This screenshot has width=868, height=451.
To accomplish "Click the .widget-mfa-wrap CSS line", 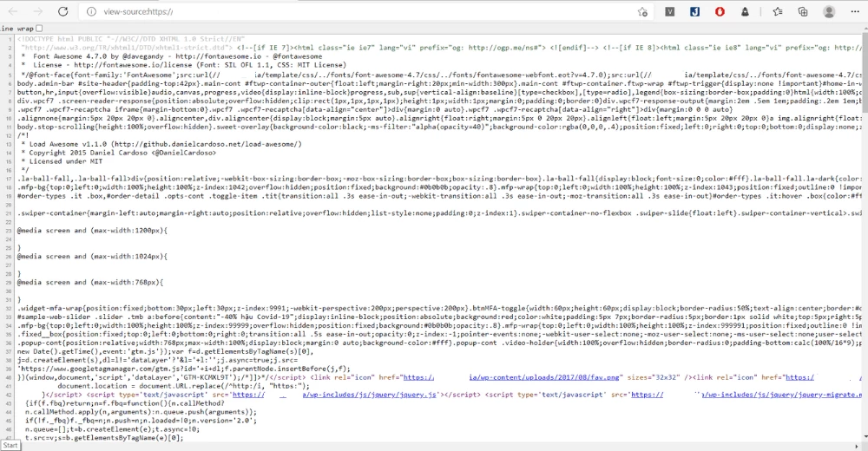I will pos(439,308).
